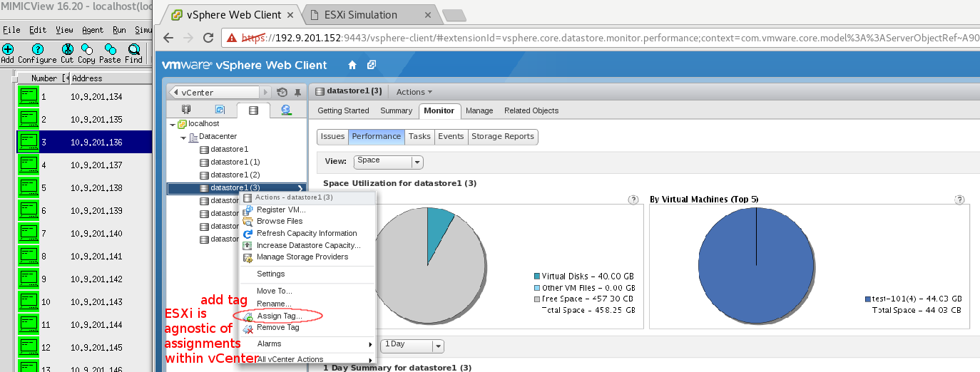Viewport: 980px width, 372px height.
Task: Click the Configure icon in MIMICView toolbar
Action: point(37,49)
